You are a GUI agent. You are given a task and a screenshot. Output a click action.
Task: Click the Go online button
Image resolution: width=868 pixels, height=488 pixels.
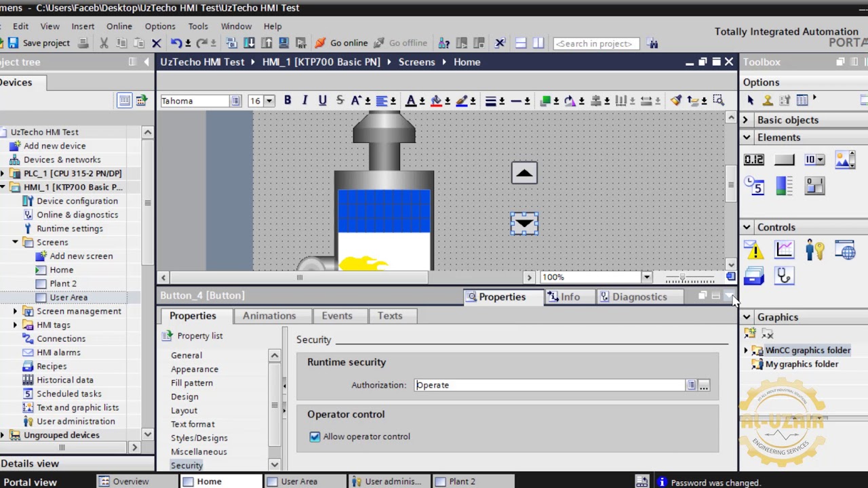point(341,43)
